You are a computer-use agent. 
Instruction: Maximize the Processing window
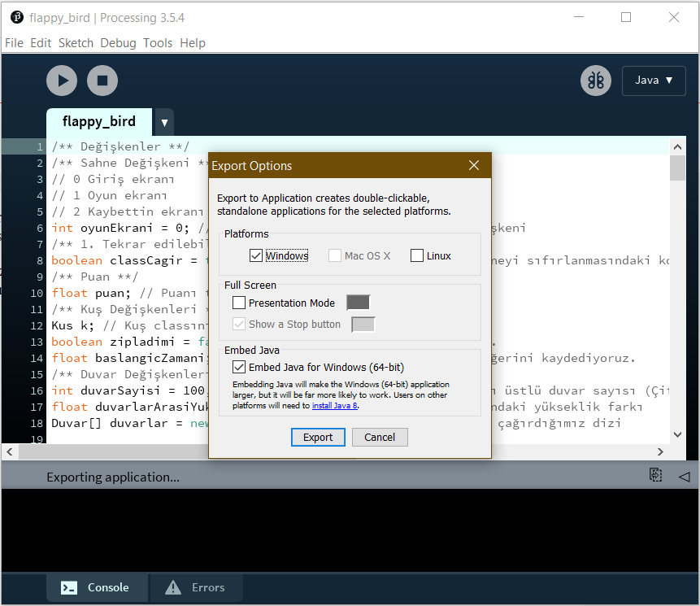(x=626, y=17)
